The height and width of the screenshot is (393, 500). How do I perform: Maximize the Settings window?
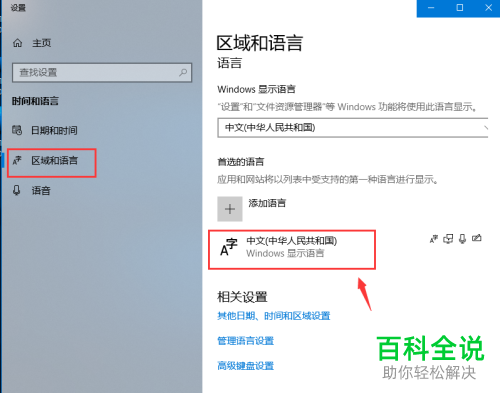460,8
